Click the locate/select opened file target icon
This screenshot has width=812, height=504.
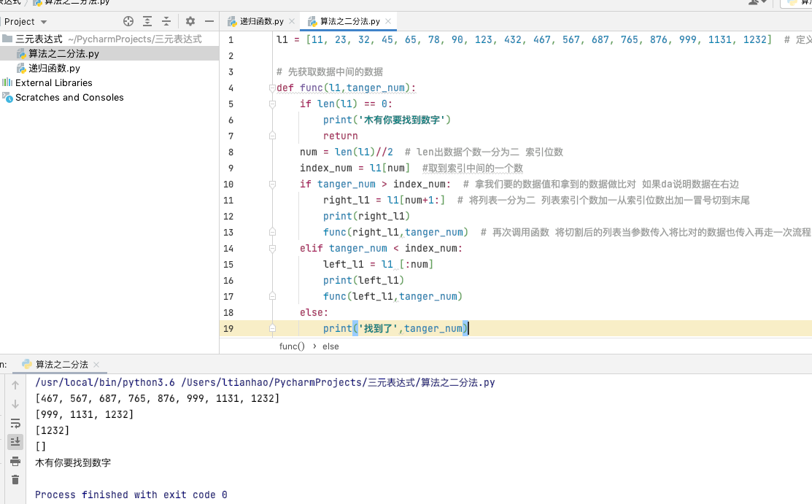click(128, 21)
